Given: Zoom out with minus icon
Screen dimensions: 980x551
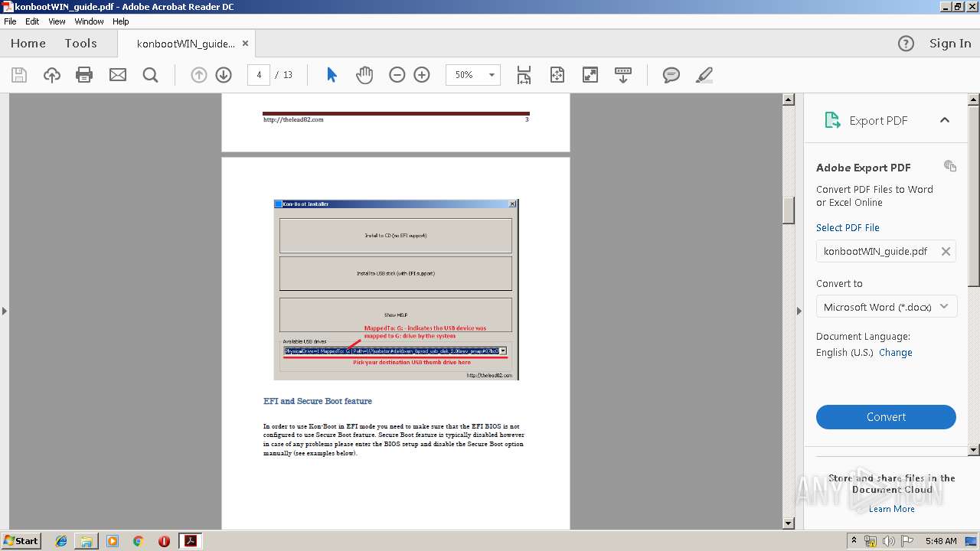Looking at the screenshot, I should click(x=397, y=75).
